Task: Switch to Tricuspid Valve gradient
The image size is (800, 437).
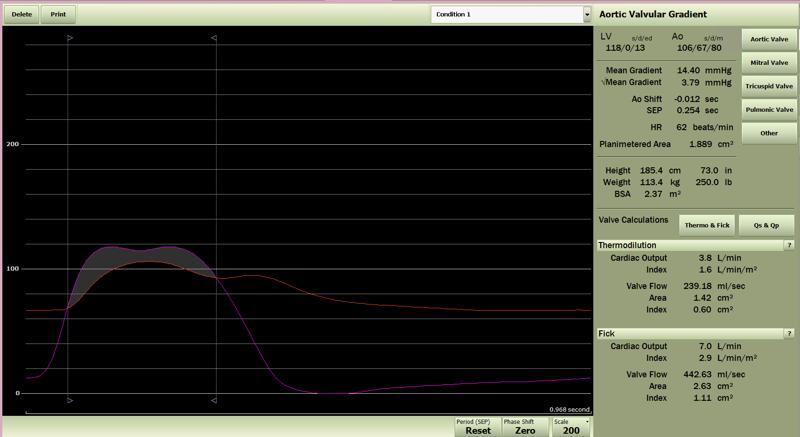Action: (x=768, y=86)
